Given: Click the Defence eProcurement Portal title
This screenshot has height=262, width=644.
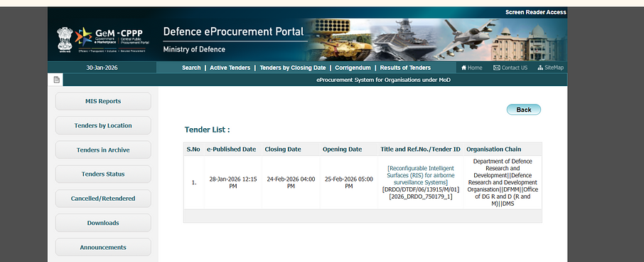Looking at the screenshot, I should (233, 31).
